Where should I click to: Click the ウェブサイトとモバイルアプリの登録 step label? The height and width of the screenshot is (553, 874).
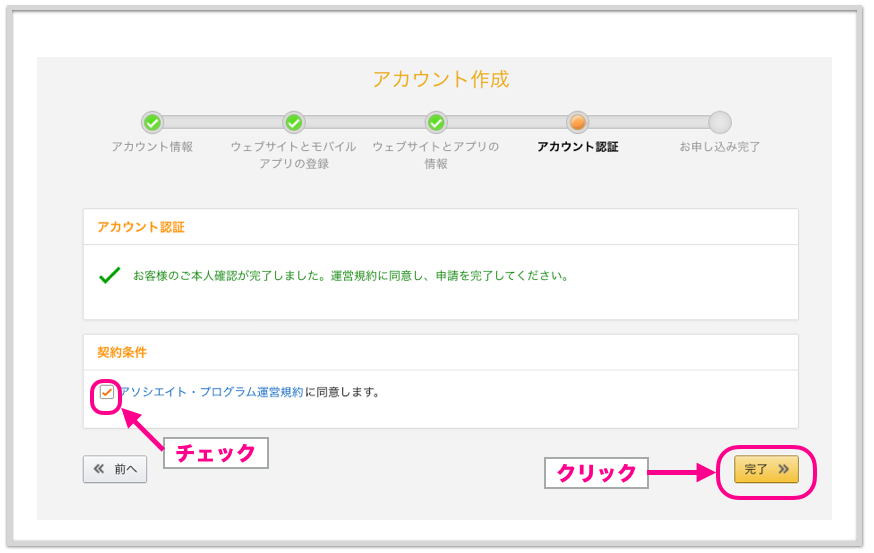[x=294, y=155]
